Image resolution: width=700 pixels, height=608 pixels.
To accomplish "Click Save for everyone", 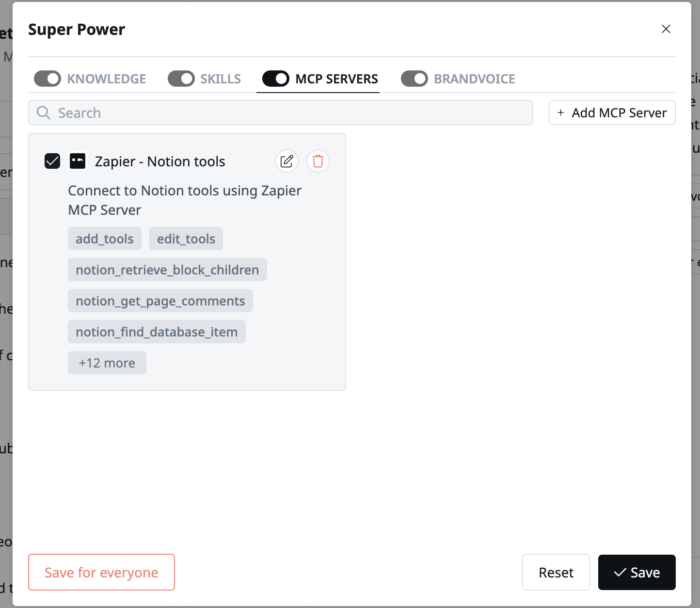I will (101, 572).
